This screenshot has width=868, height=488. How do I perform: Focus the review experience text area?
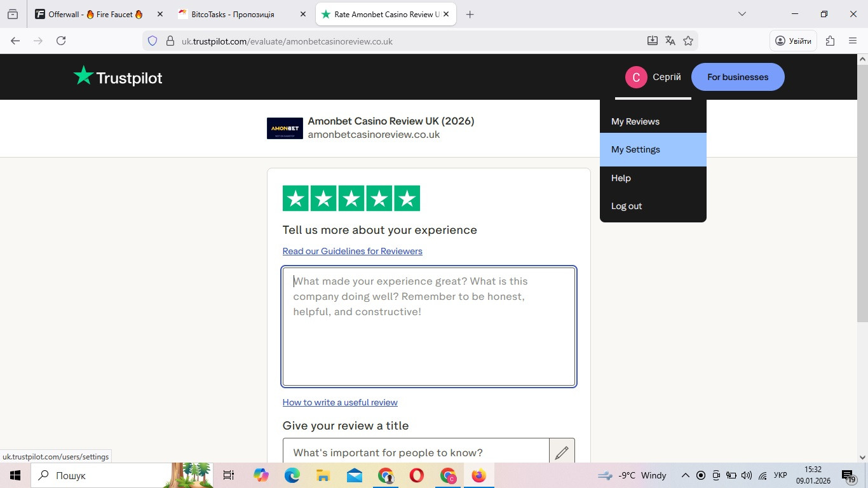click(x=429, y=327)
